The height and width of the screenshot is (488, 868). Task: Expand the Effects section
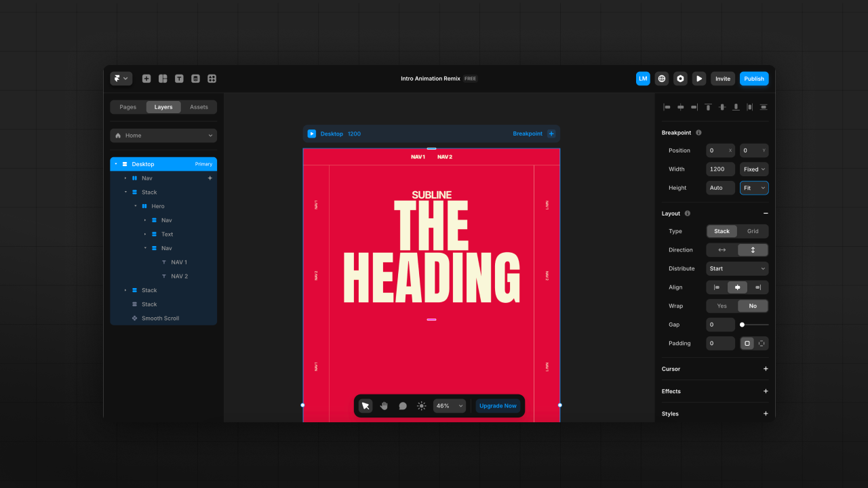click(766, 391)
